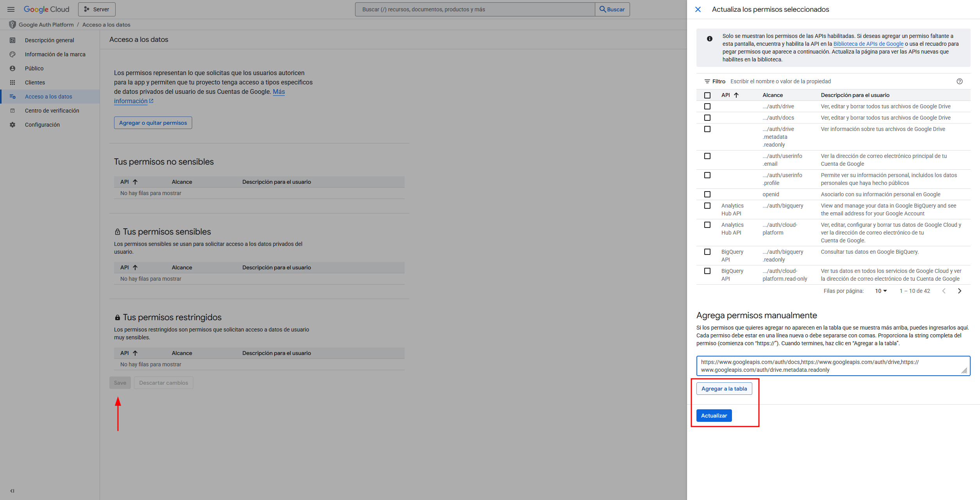Switch to the Clientes section in the sidebar
Viewport: 980px width, 500px height.
(x=35, y=82)
